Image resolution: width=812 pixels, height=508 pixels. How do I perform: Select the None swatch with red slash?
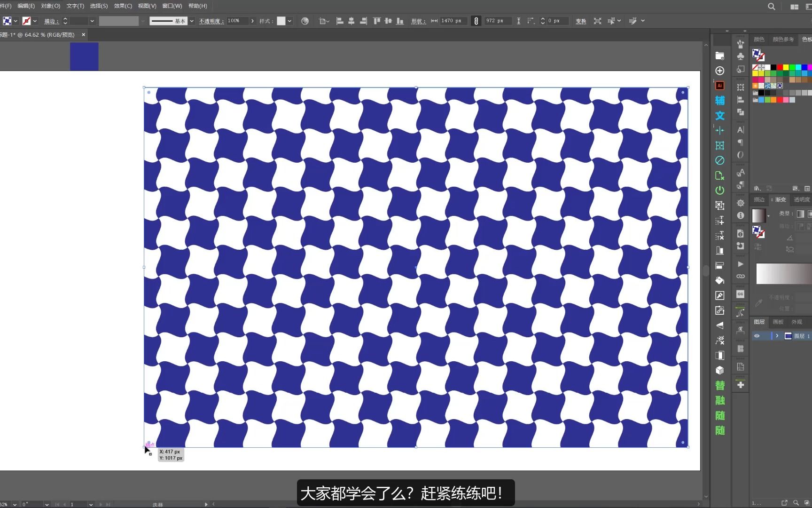755,68
